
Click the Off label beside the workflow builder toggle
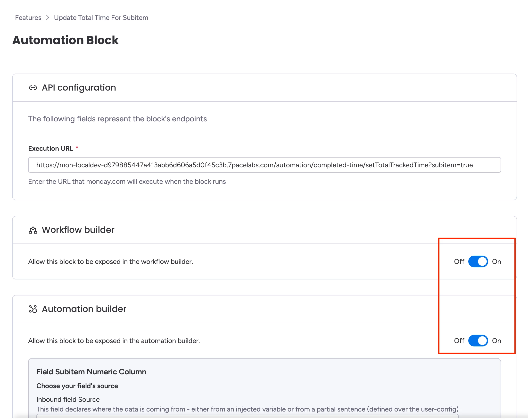click(x=459, y=261)
